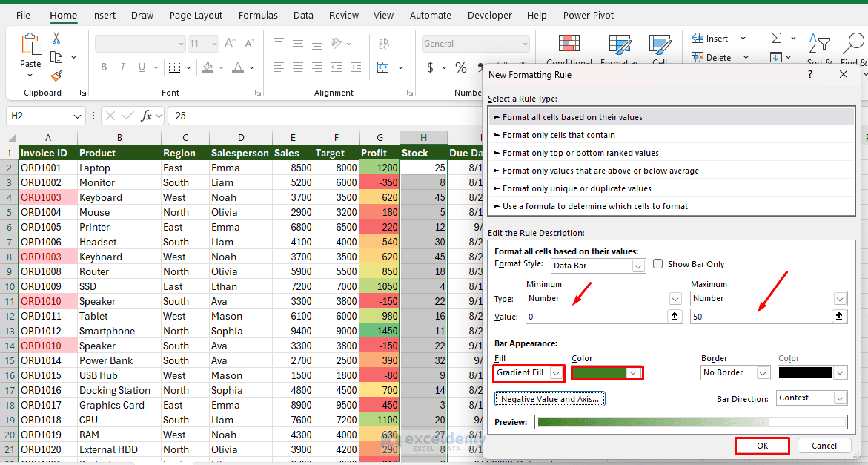Click OK in New Formatting Rule dialog
This screenshot has width=868, height=465.
762,446
